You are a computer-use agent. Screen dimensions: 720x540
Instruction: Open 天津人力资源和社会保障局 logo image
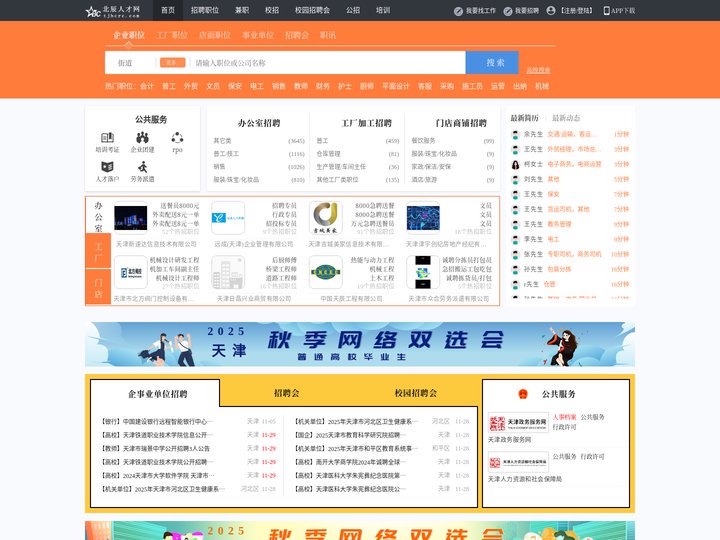pos(518,462)
